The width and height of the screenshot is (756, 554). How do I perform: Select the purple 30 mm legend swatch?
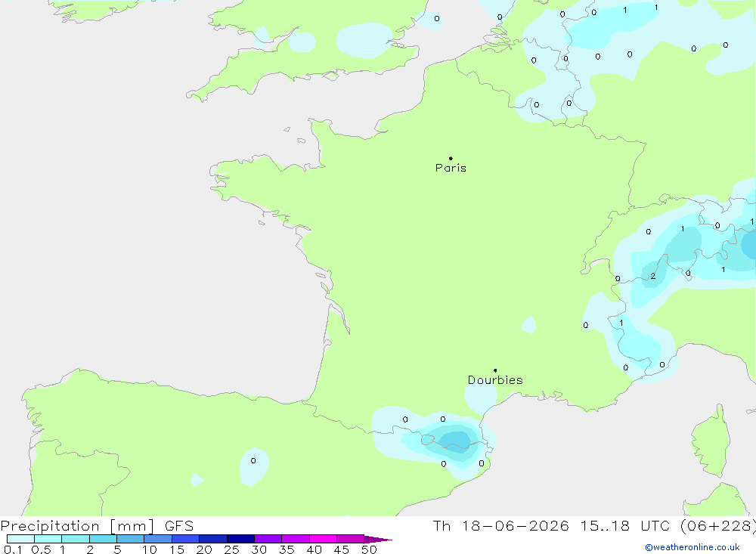[268, 539]
